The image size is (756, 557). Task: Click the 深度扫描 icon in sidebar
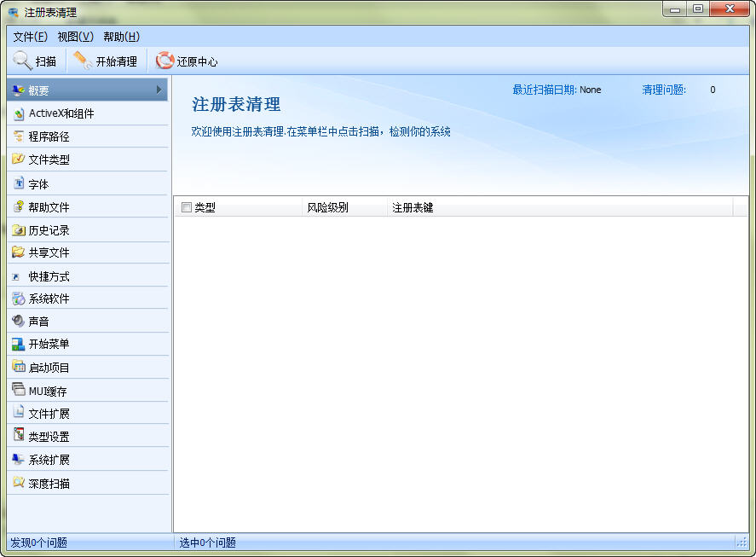pyautogui.click(x=19, y=483)
